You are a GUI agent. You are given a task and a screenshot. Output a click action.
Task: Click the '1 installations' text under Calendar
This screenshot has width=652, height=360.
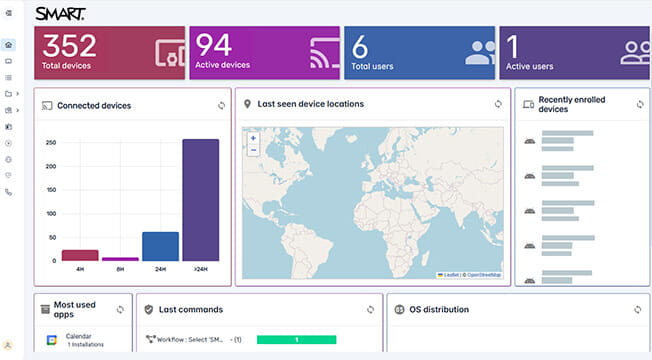[86, 345]
